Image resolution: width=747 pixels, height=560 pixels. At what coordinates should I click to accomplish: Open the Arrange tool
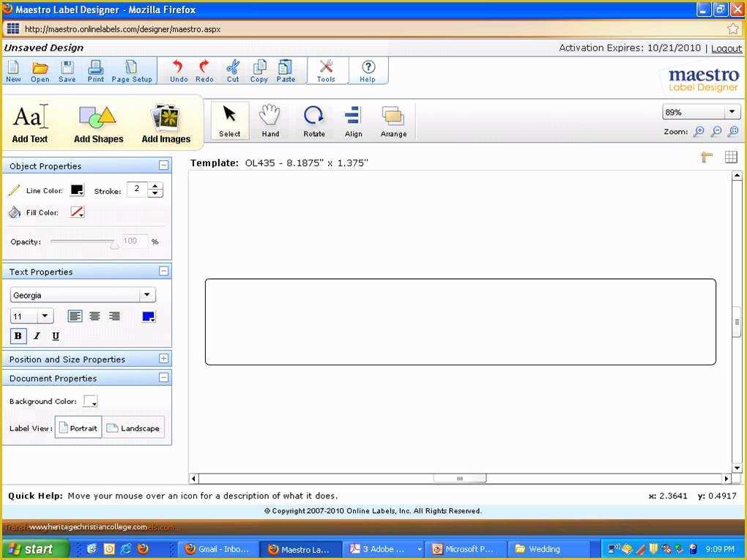tap(393, 121)
